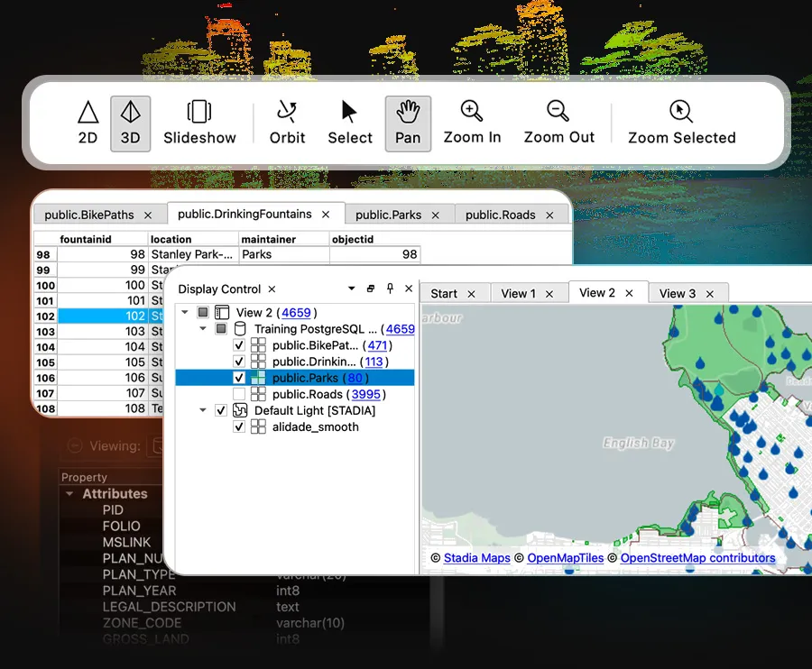Open the OpenStreetMap contributors link
Screen dimensions: 812x669
click(x=697, y=558)
